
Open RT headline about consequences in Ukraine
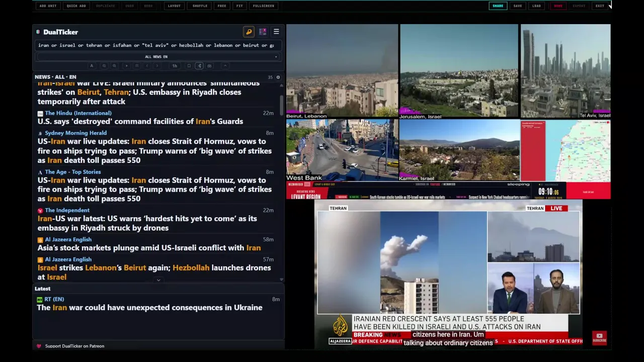click(x=149, y=308)
